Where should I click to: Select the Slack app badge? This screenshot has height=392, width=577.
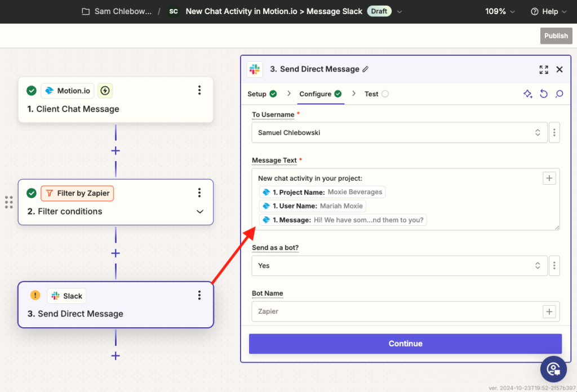[x=66, y=296]
